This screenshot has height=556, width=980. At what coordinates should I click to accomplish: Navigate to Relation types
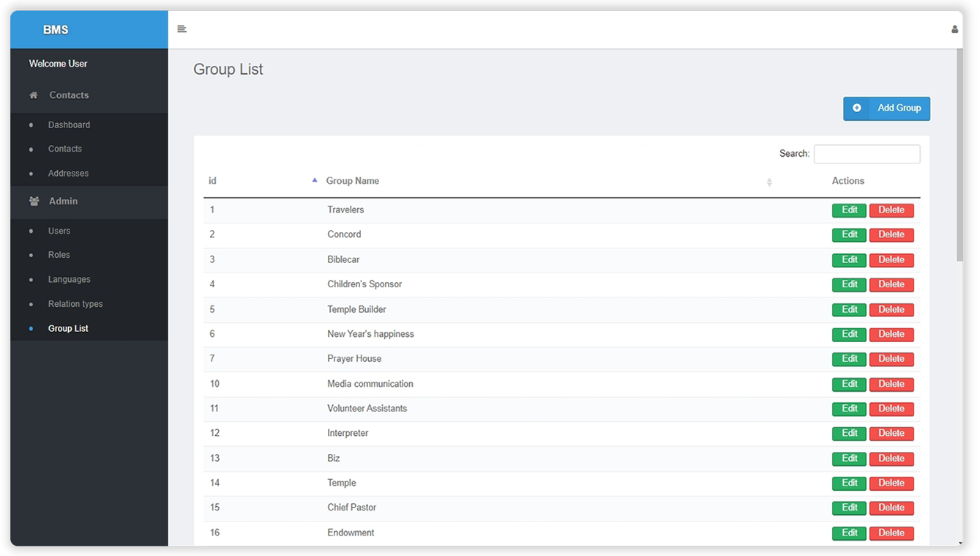click(x=75, y=304)
